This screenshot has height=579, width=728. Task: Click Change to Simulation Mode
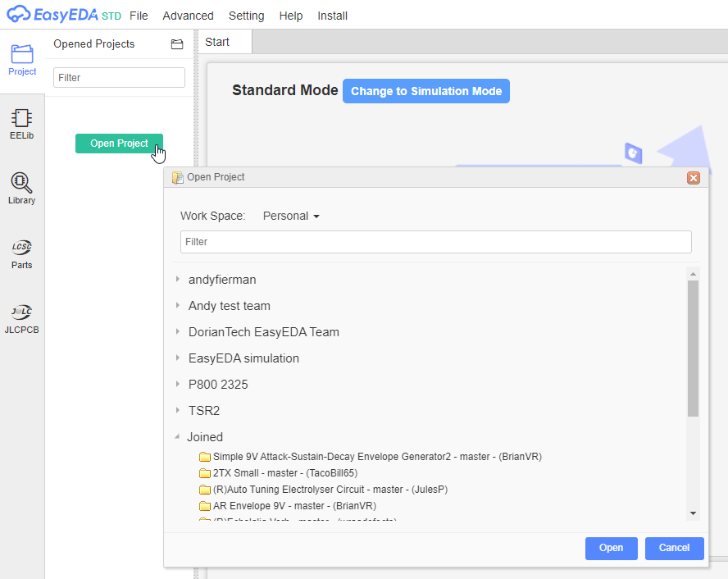click(426, 91)
